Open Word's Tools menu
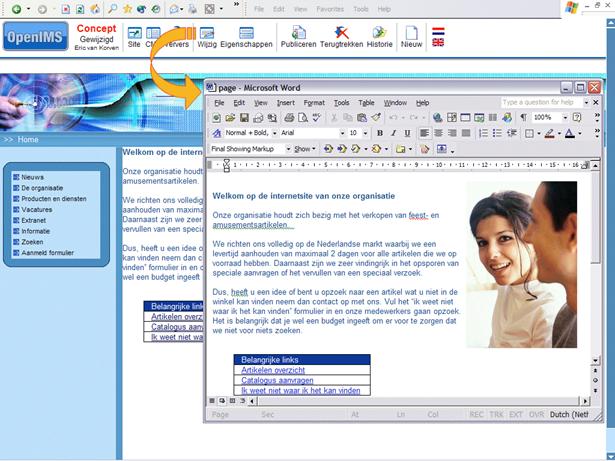615x461 pixels. coord(342,103)
